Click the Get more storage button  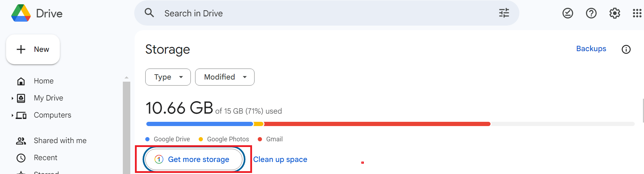tap(194, 159)
